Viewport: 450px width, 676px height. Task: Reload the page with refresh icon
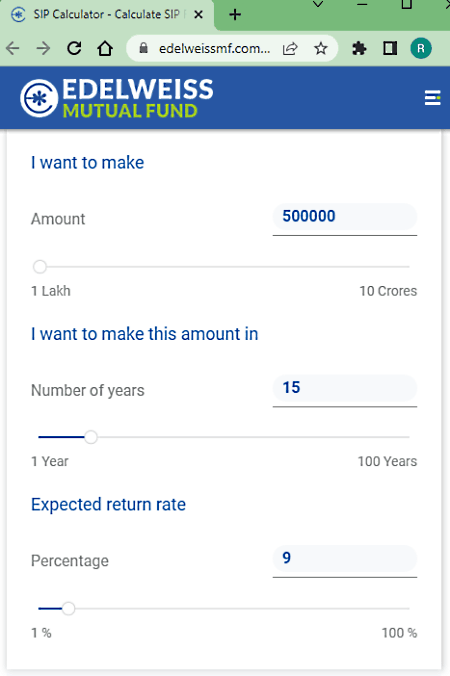coord(74,48)
